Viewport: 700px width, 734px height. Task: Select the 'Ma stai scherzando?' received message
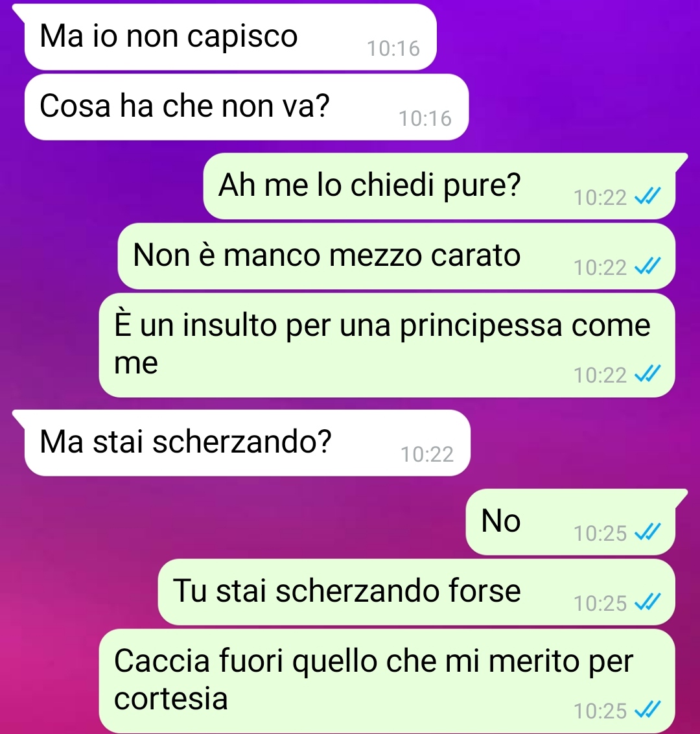tap(248, 443)
